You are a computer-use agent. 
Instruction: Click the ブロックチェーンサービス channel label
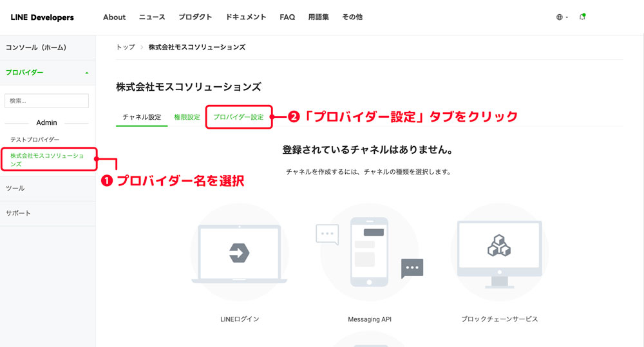coord(500,319)
